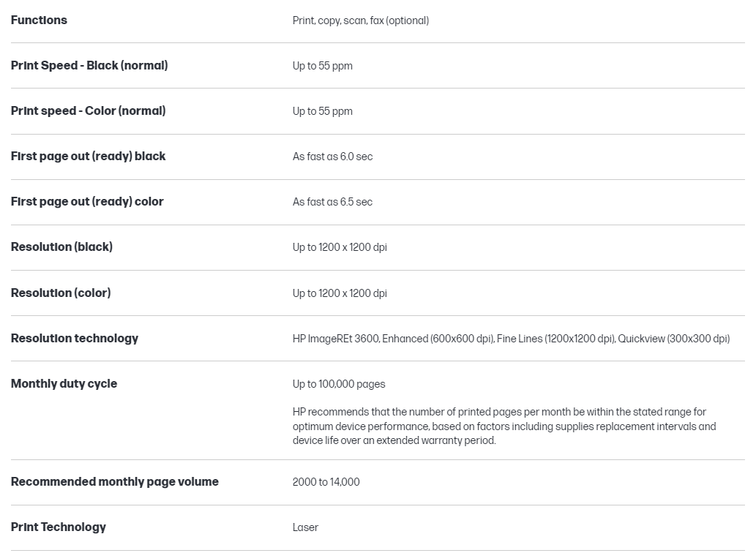This screenshot has height=553, width=756.
Task: Click the Print speed - Color (normal) label
Action: 88,111
